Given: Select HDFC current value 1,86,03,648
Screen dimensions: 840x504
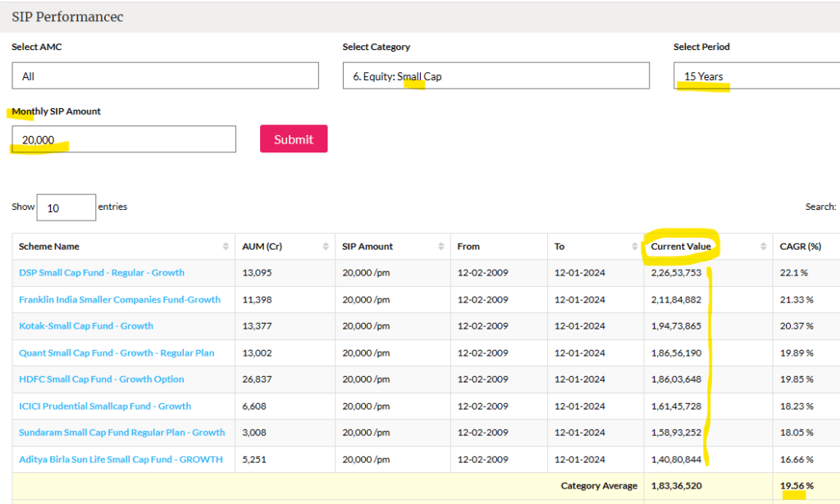Looking at the screenshot, I should (676, 379).
